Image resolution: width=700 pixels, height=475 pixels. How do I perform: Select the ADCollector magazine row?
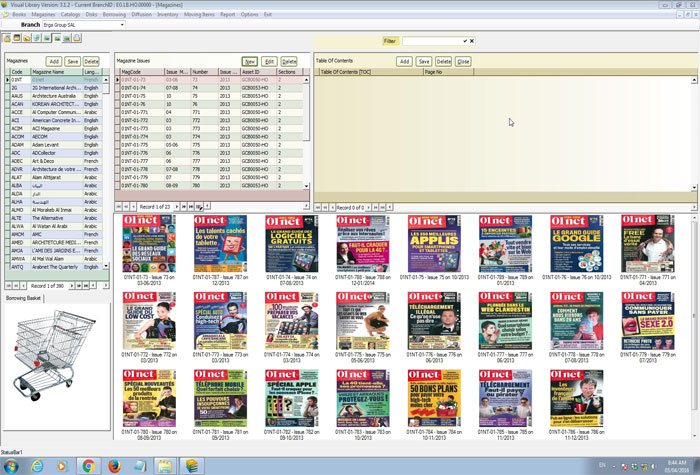click(56, 153)
